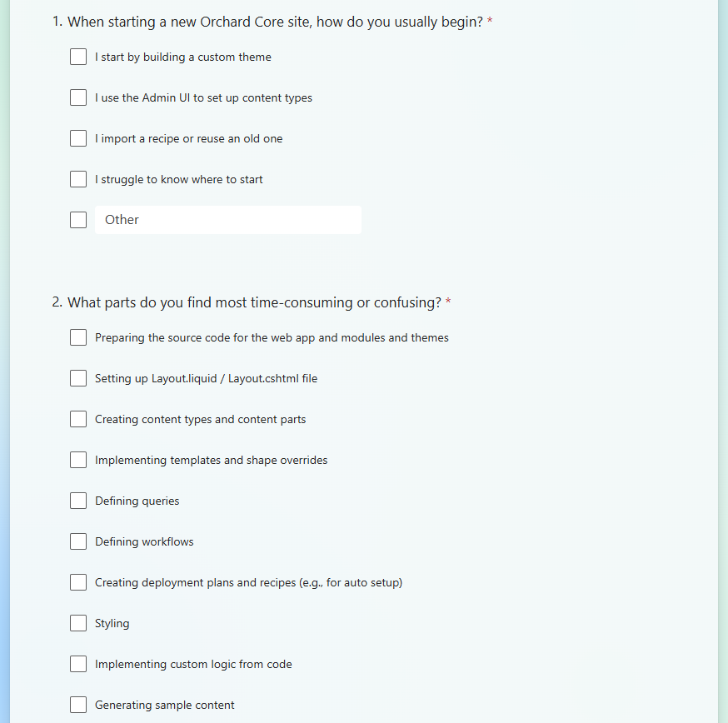Viewport: 728px width, 723px height.
Task: Check 'I struggle to know where to start'
Action: [x=78, y=179]
